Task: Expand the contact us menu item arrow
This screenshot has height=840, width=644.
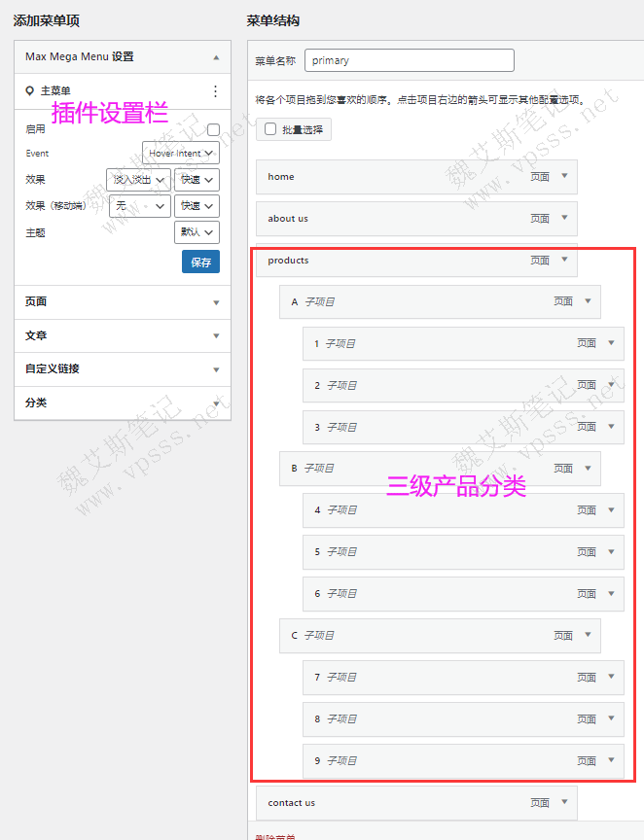Action: pos(564,802)
